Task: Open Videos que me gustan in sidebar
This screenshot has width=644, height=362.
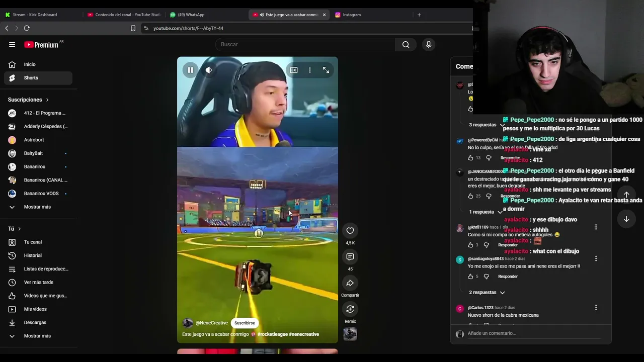Action: pyautogui.click(x=38, y=296)
